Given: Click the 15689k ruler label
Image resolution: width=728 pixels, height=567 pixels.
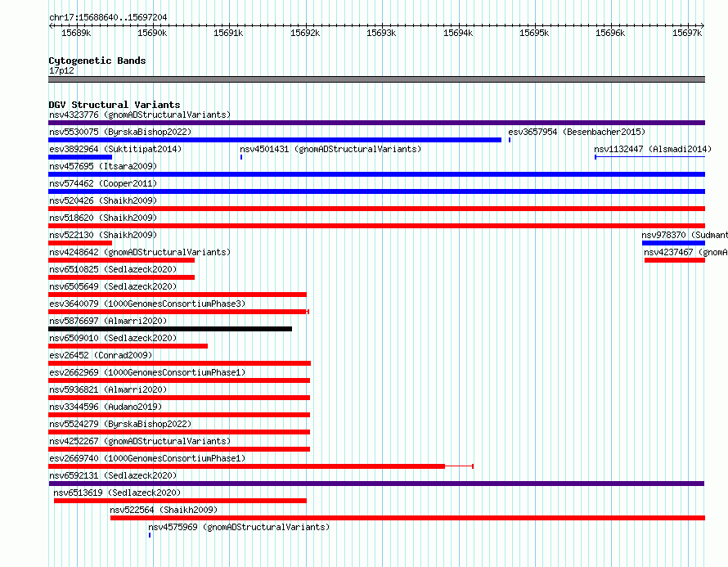Looking at the screenshot, I should pyautogui.click(x=76, y=33).
